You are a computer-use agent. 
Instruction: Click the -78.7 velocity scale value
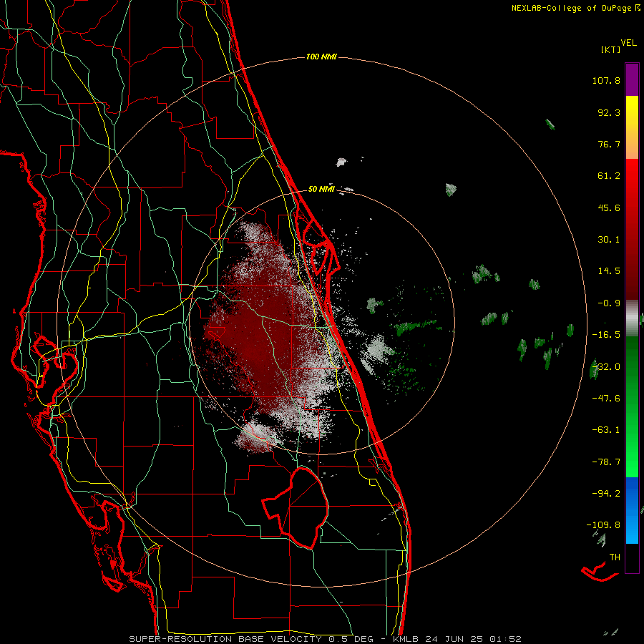click(606, 462)
